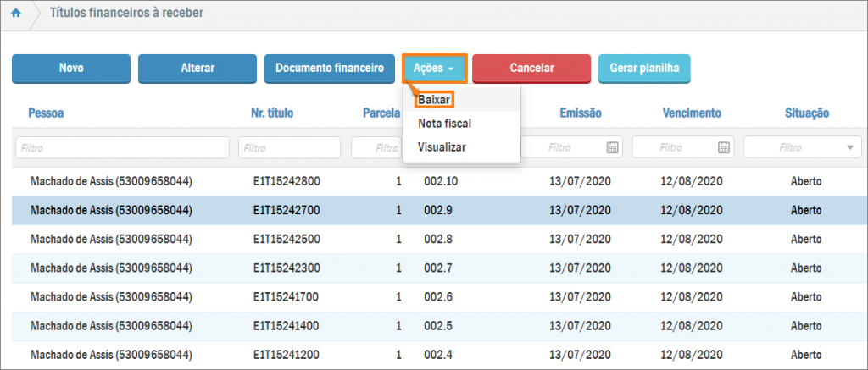Open calendar picker in Vencimento filter
Viewport: 868px width, 370px height.
click(x=724, y=147)
